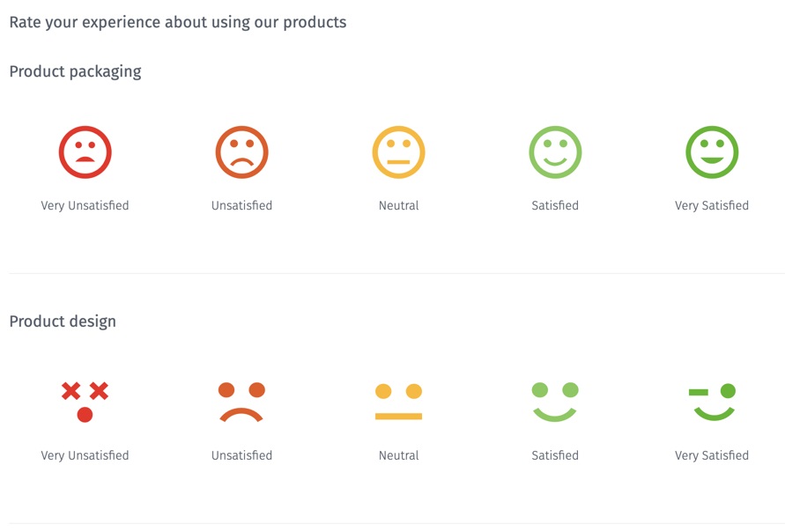This screenshot has height=532, width=785.
Task: Select the X-eyed Very Unsatisfied design face
Action: 85,402
